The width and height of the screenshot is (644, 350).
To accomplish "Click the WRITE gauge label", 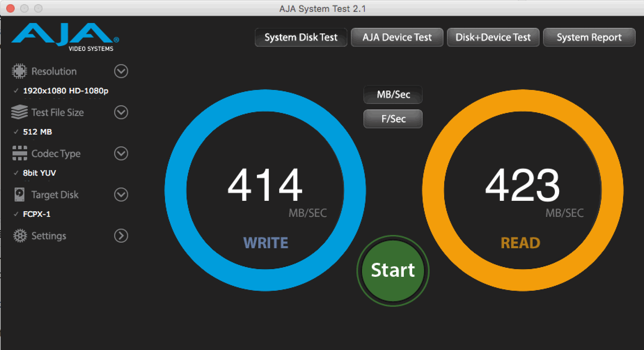I will tap(266, 243).
